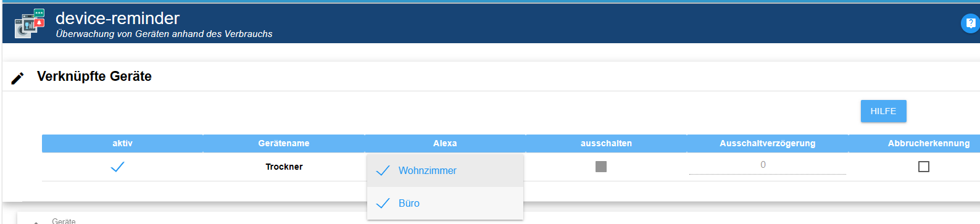Click the Abbrucherkennung column header
980x224 pixels.
point(929,143)
